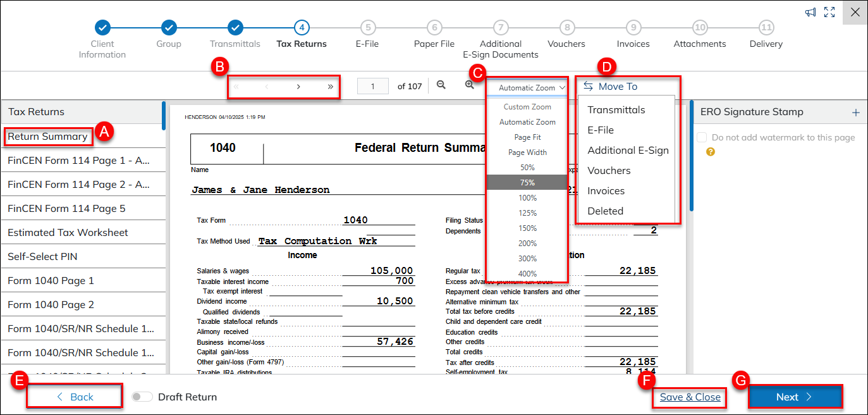Toggle the Draft Return switch
Screen dimensions: 868x415
pyautogui.click(x=142, y=397)
